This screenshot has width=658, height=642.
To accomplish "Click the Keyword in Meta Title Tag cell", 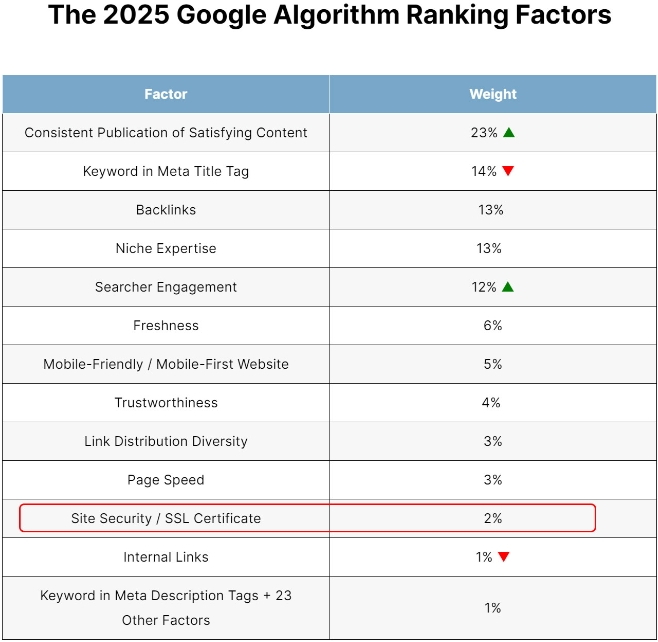I will (x=166, y=171).
